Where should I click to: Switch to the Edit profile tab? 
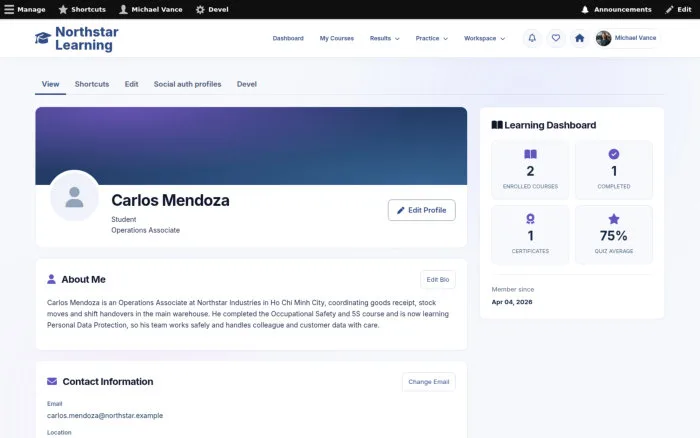(131, 84)
